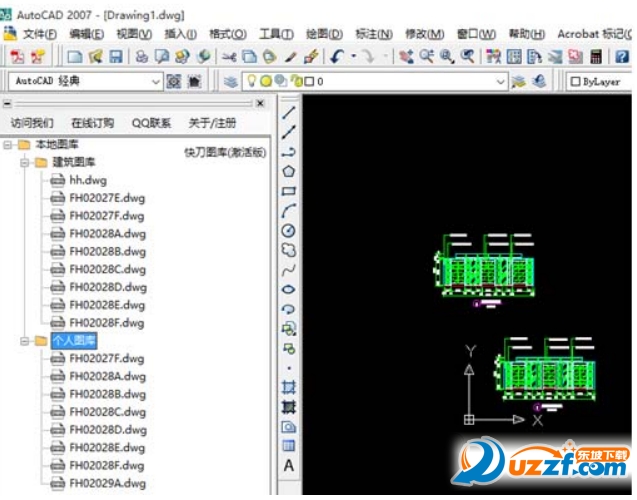The width and height of the screenshot is (637, 500).
Task: Click the Cut scissors icon
Action: [230, 56]
